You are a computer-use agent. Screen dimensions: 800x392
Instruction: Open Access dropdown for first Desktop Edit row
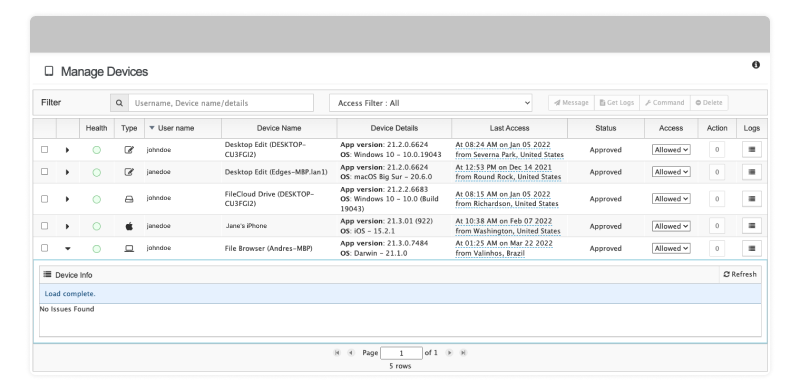click(x=671, y=150)
